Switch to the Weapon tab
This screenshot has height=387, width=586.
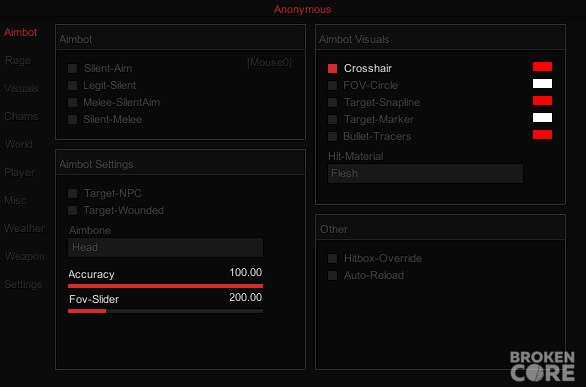coord(25,257)
